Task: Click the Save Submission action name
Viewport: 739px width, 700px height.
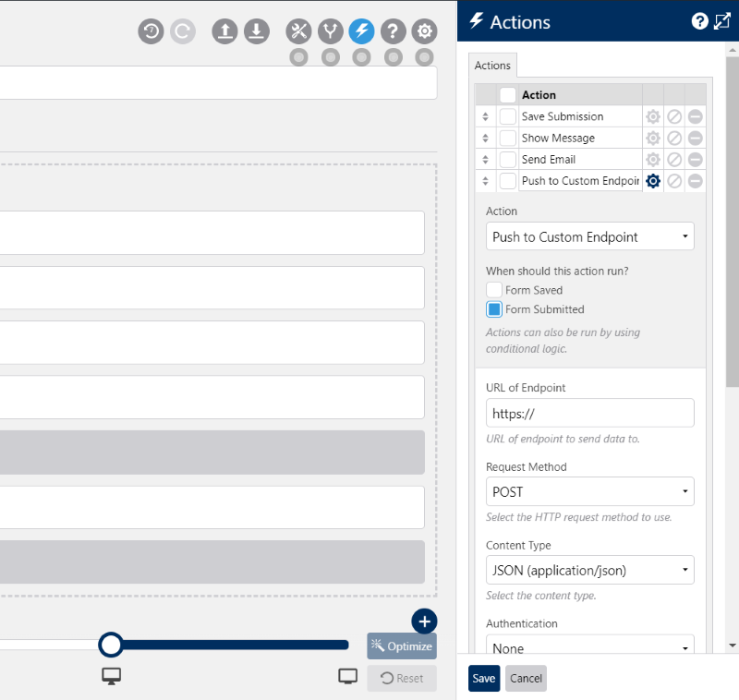Action: (x=563, y=116)
